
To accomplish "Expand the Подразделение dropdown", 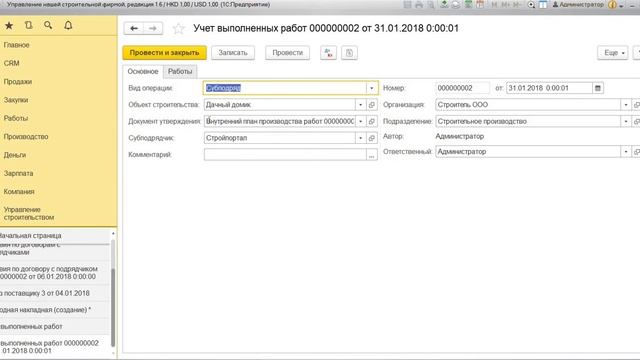I will (626, 121).
